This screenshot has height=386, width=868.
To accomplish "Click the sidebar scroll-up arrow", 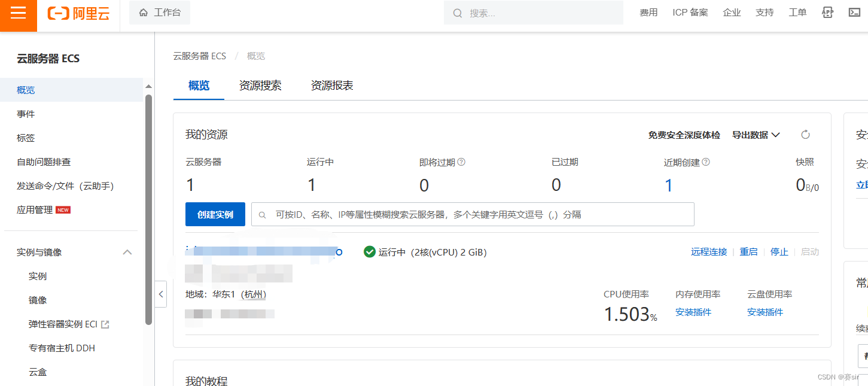I will click(x=149, y=87).
